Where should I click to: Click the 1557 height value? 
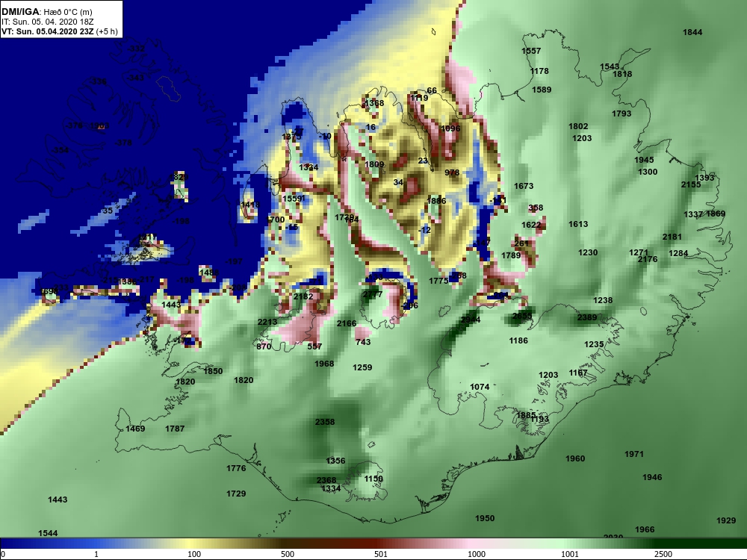(x=531, y=51)
